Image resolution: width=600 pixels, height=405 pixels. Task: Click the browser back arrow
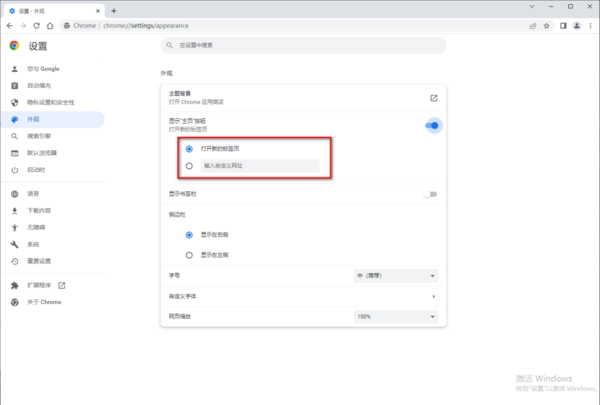(x=10, y=26)
